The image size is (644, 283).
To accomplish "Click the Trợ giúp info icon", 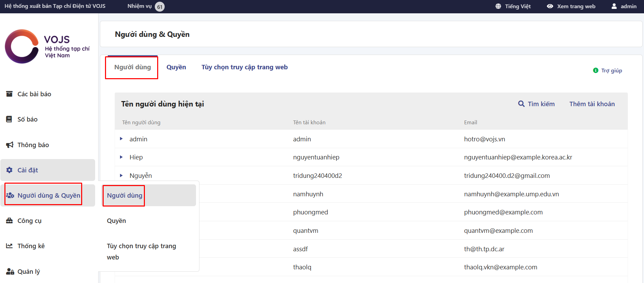I will point(596,70).
